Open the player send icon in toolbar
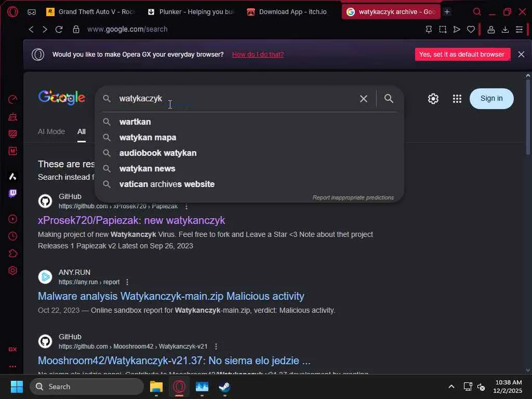Image resolution: width=532 pixels, height=399 pixels. [457, 30]
